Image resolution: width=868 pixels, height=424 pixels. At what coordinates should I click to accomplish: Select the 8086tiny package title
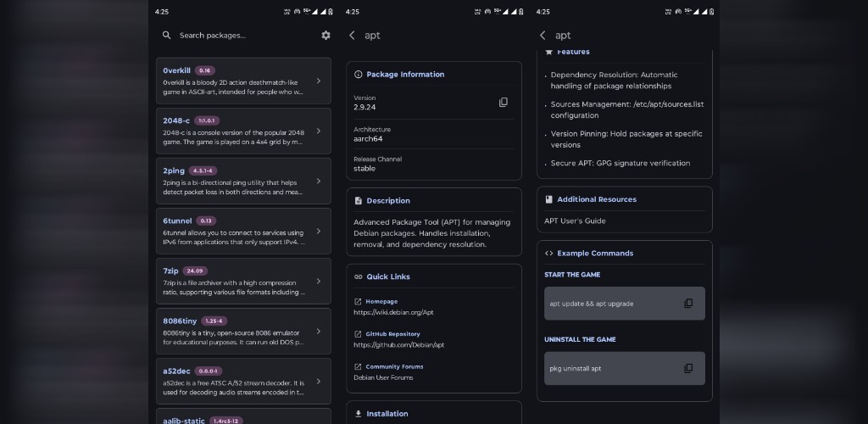click(180, 321)
